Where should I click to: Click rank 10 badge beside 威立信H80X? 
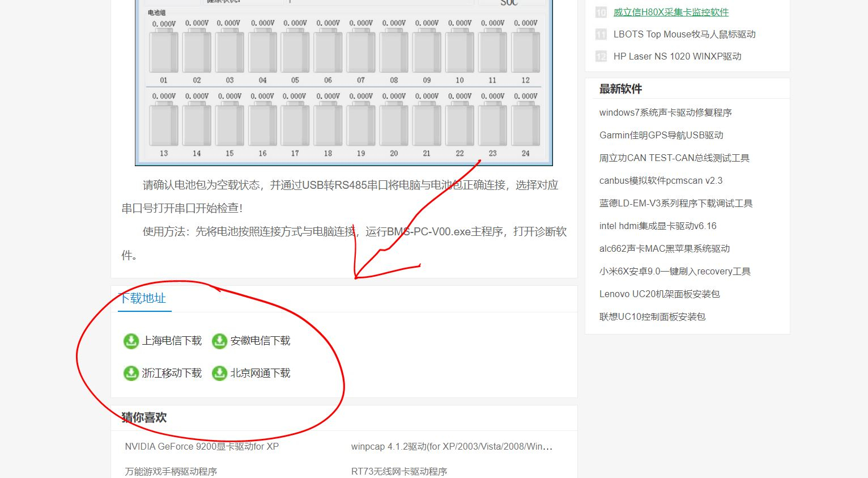tap(601, 12)
